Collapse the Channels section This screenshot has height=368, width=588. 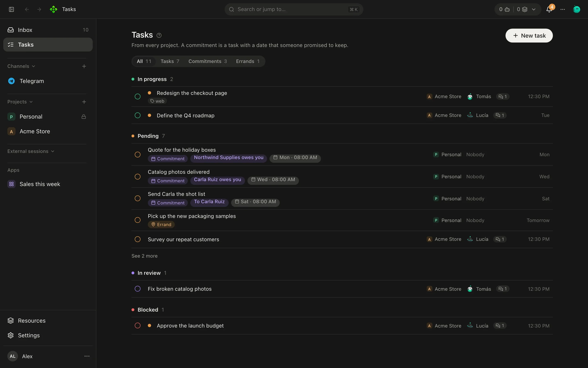pyautogui.click(x=21, y=66)
